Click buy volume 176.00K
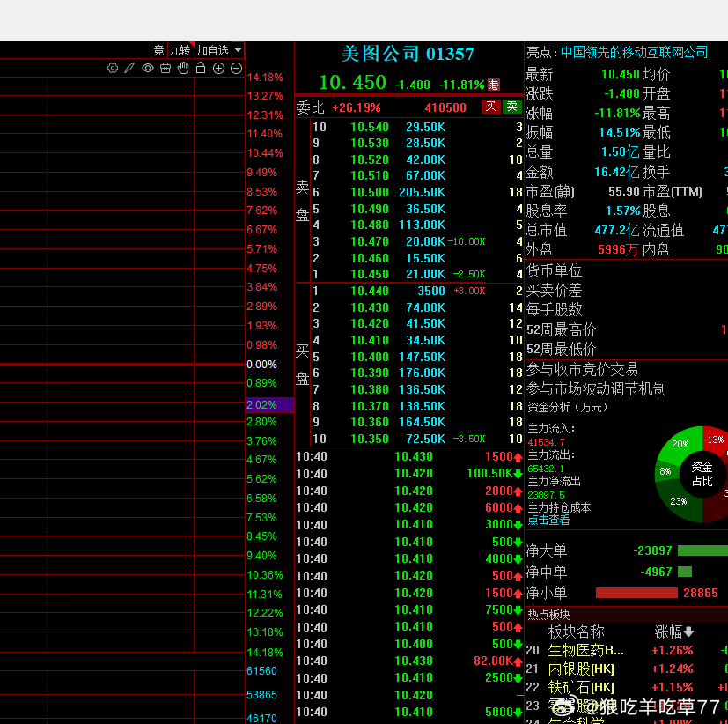Screen dimensions: 728x724 tap(422, 373)
